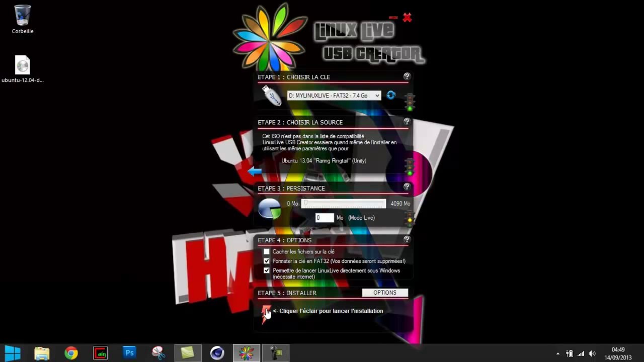Image resolution: width=644 pixels, height=362 pixels.
Task: Close LinuxLive USB Creator with red X
Action: pos(407,18)
